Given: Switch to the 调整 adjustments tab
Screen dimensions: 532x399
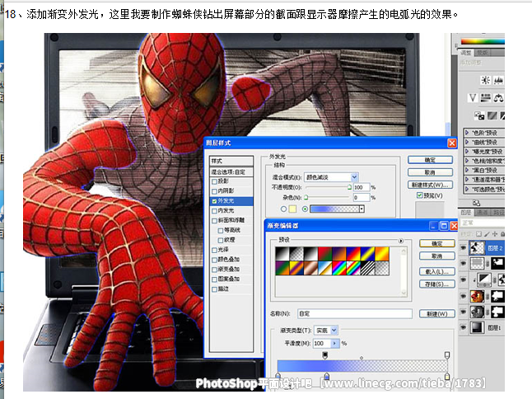Looking at the screenshot, I should (x=466, y=53).
